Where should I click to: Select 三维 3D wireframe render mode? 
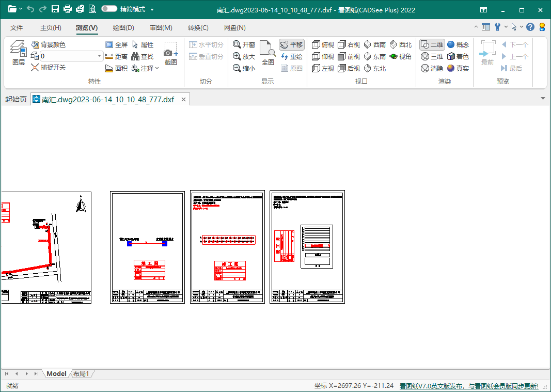[x=432, y=57]
